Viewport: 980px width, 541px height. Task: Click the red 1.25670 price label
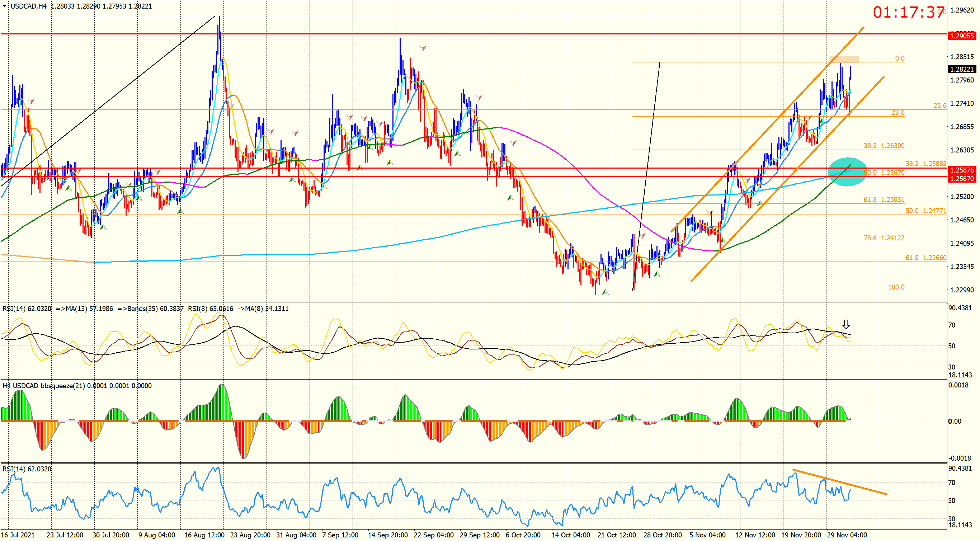pos(961,178)
